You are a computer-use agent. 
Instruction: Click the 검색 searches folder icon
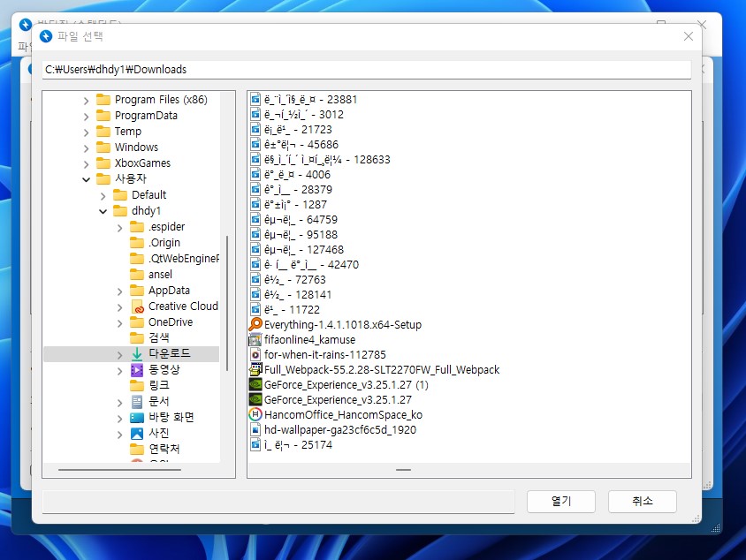click(x=137, y=337)
